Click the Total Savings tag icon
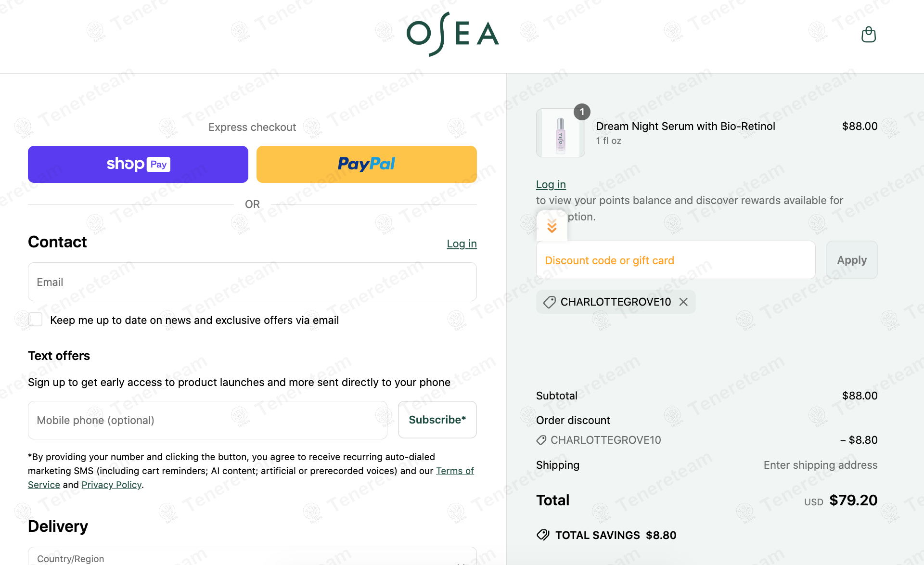 coord(543,535)
